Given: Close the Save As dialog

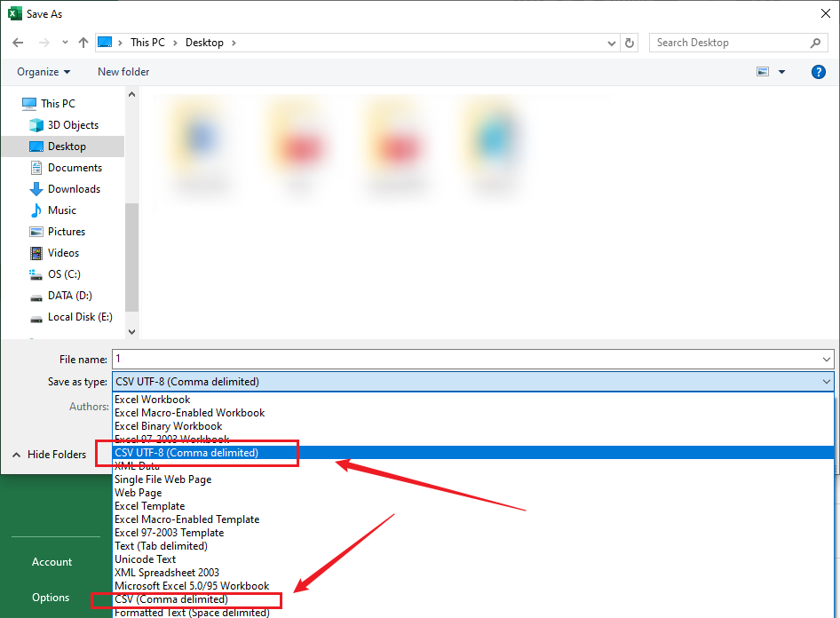Looking at the screenshot, I should tap(826, 13).
